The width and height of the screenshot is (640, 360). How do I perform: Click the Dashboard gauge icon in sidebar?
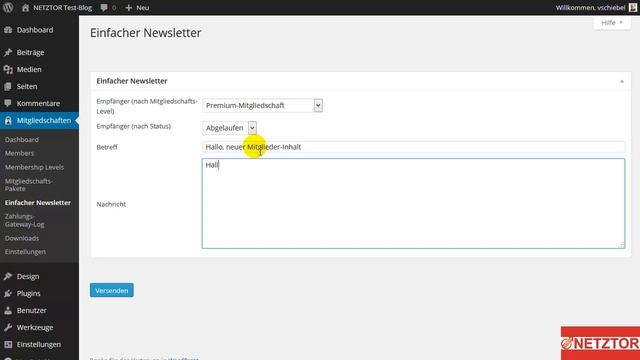pyautogui.click(x=8, y=30)
